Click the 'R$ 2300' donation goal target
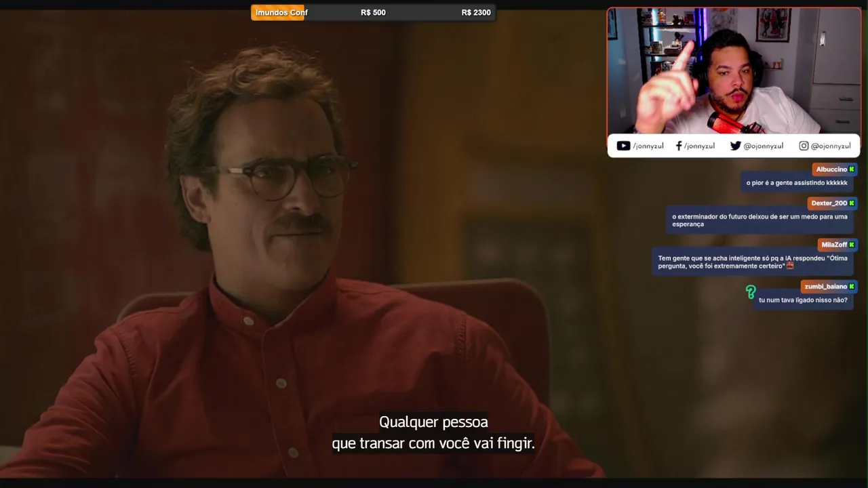 point(476,12)
